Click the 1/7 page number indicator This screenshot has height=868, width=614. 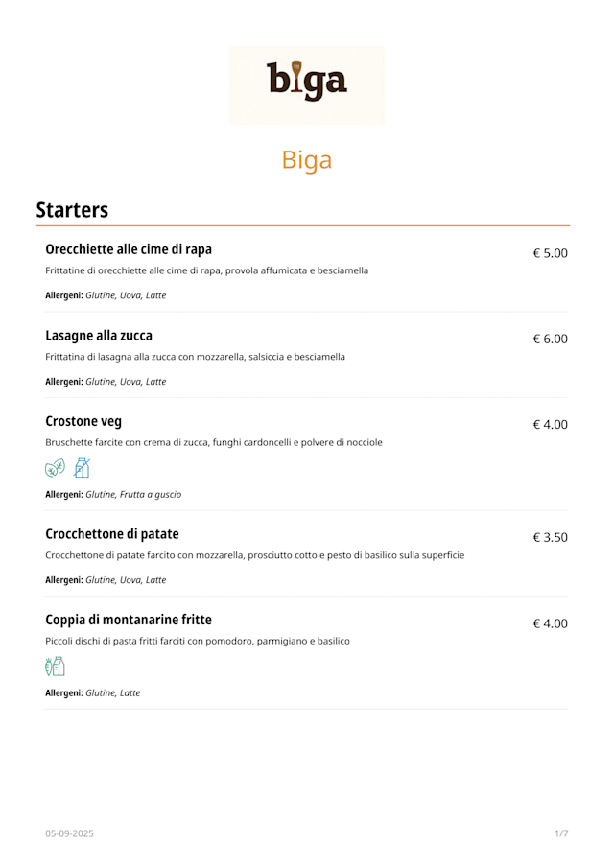tap(561, 833)
